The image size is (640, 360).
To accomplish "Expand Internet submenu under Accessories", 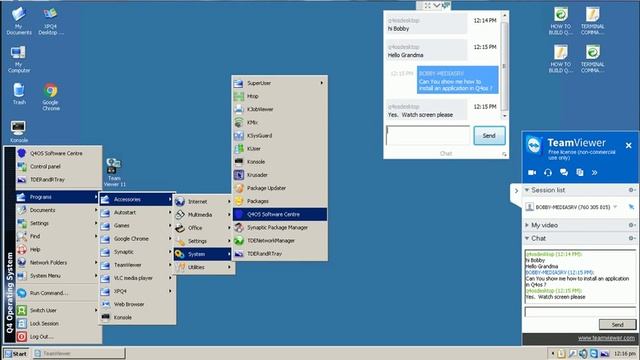I will [x=203, y=202].
